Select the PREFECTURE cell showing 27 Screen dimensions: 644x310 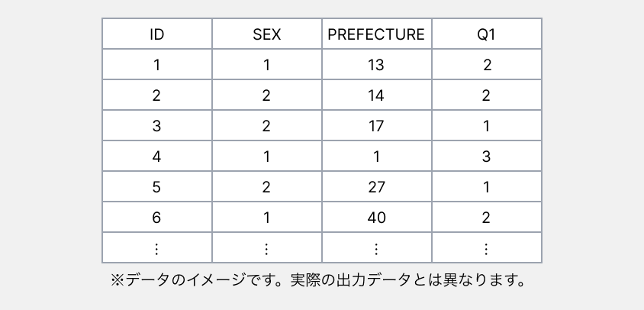click(376, 187)
